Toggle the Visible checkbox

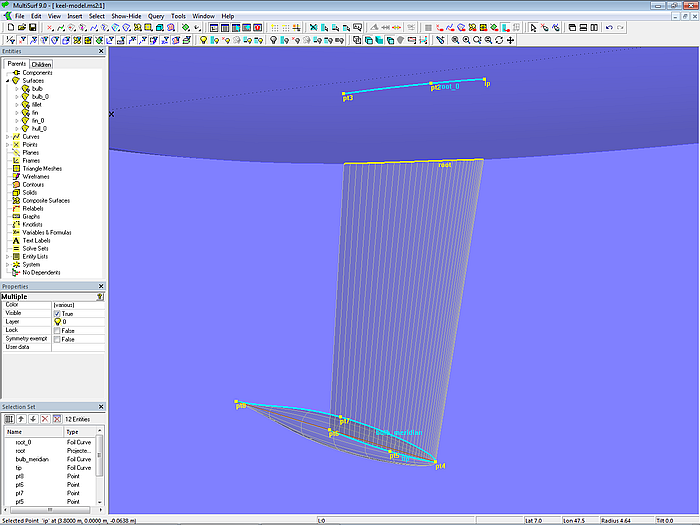57,313
